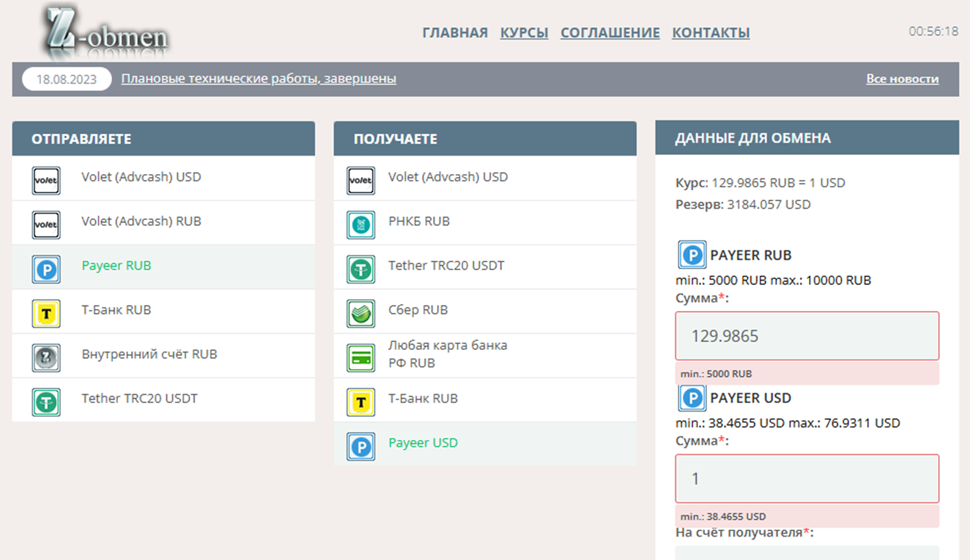Viewport: 970px width, 560px height.
Task: Click the Tether icon in send column
Action: pyautogui.click(x=46, y=402)
